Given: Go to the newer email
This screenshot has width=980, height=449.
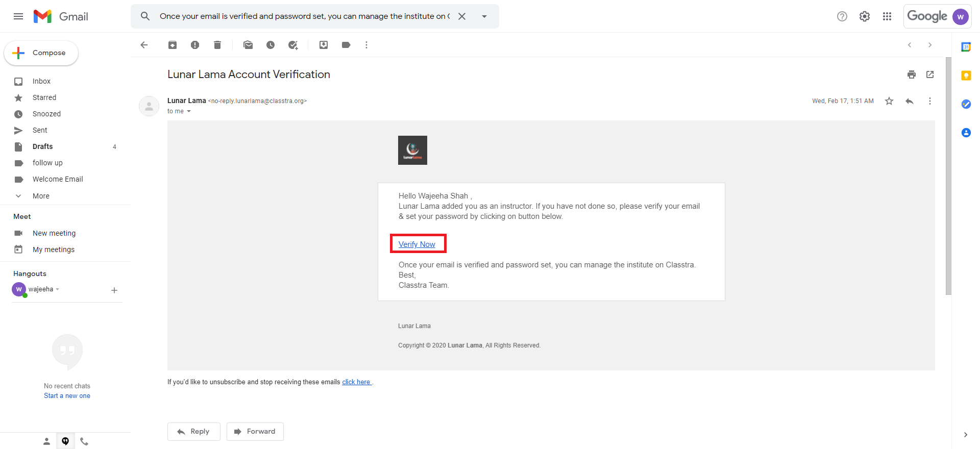Looking at the screenshot, I should pos(910,45).
